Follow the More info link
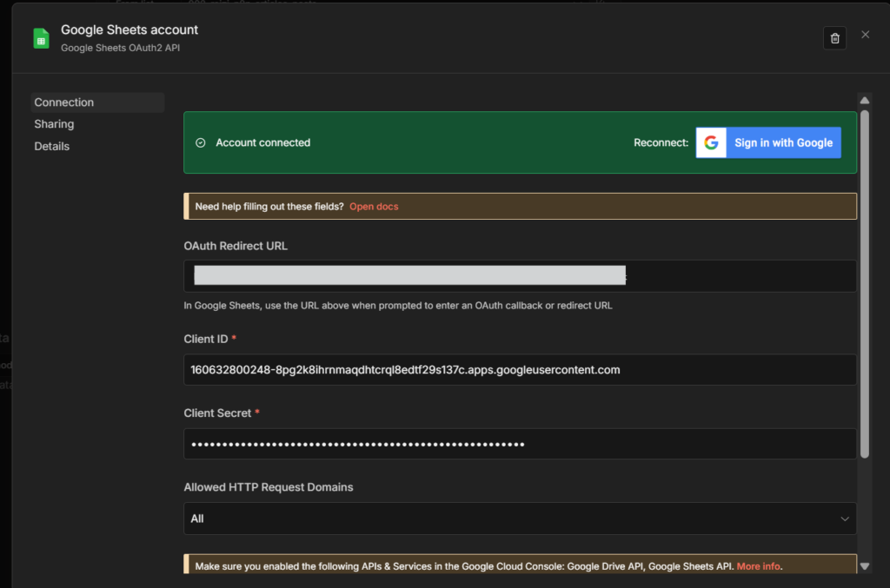 point(758,566)
